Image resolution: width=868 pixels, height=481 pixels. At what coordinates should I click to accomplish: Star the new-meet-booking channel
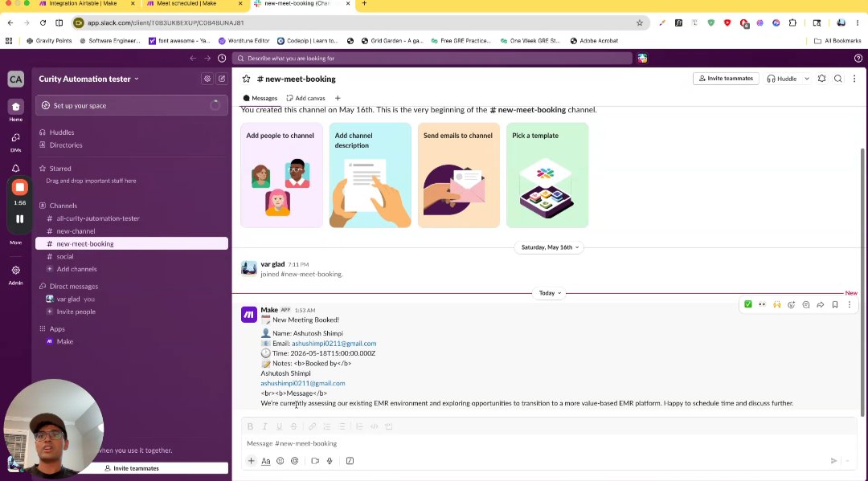[247, 79]
